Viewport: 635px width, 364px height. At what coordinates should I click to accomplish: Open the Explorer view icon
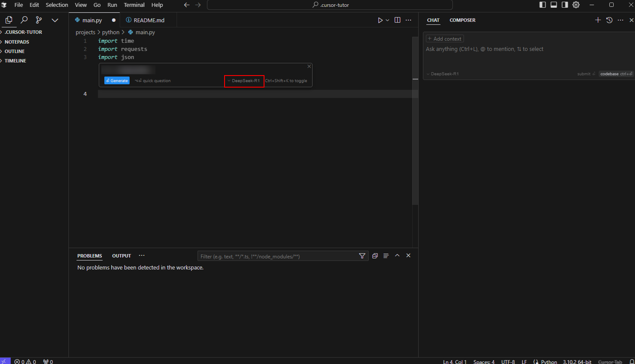(x=9, y=20)
